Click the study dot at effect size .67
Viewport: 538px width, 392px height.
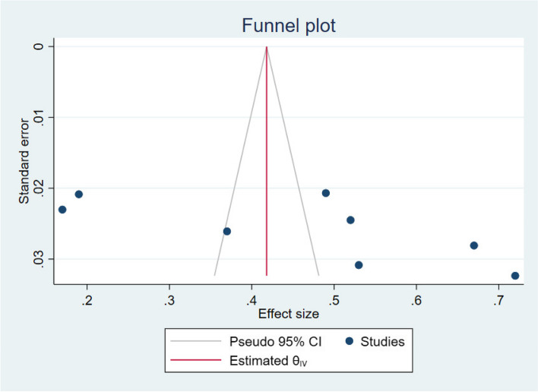pyautogui.click(x=474, y=245)
